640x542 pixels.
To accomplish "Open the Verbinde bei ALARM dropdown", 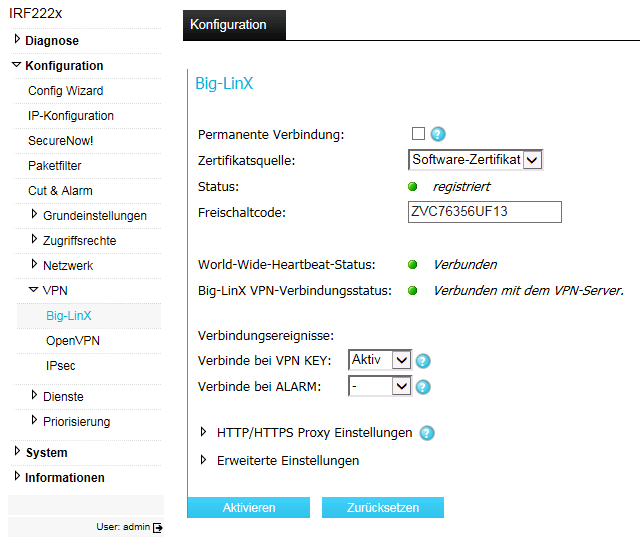I will click(x=380, y=386).
